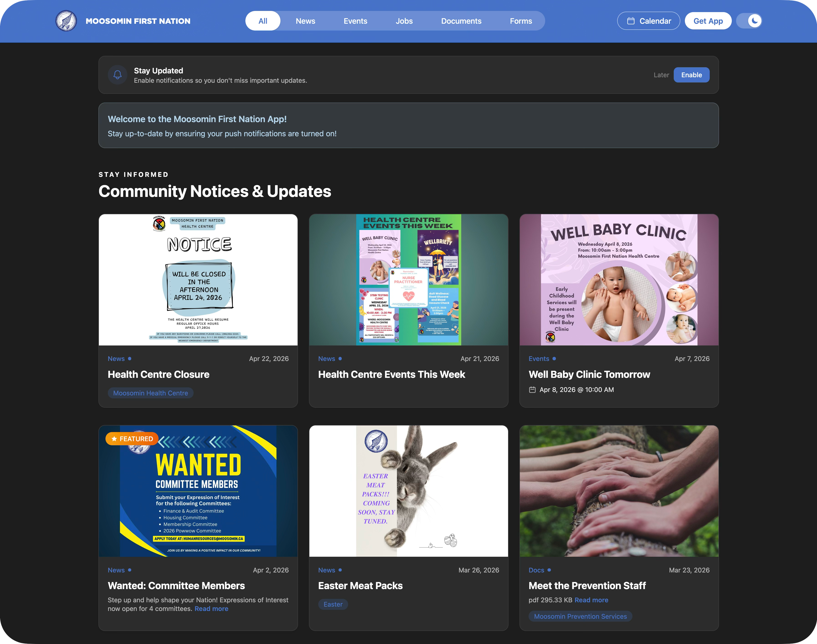Open the Documents tab
The height and width of the screenshot is (644, 817).
tap(461, 21)
